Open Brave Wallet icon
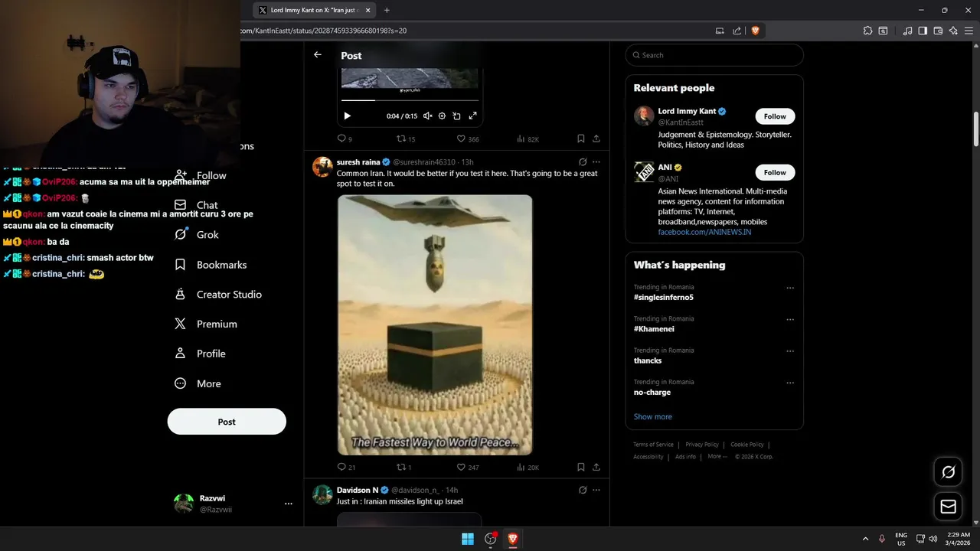 (x=938, y=31)
